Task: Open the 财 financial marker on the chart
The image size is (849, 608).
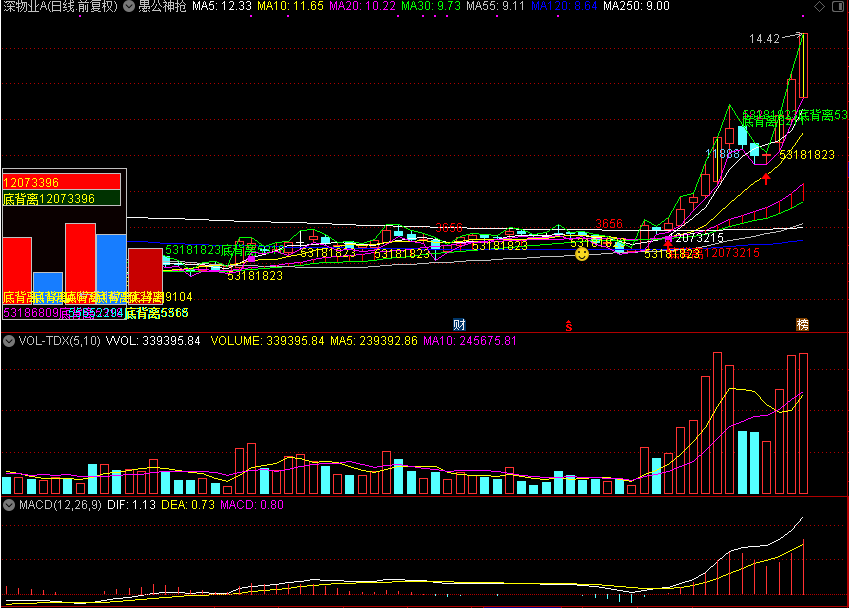Action: [x=459, y=324]
